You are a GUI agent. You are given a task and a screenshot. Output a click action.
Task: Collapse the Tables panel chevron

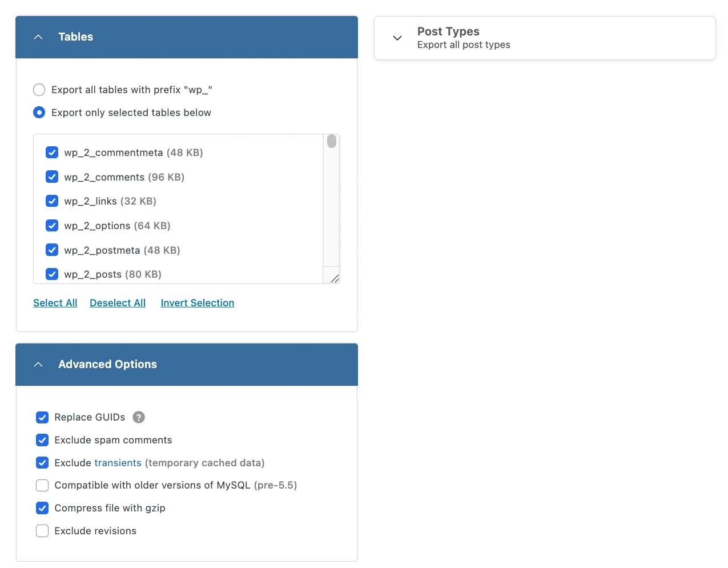(38, 37)
